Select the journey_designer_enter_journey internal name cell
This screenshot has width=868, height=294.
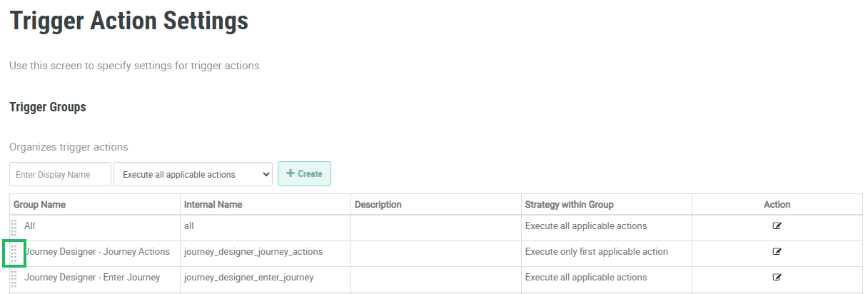pyautogui.click(x=248, y=278)
